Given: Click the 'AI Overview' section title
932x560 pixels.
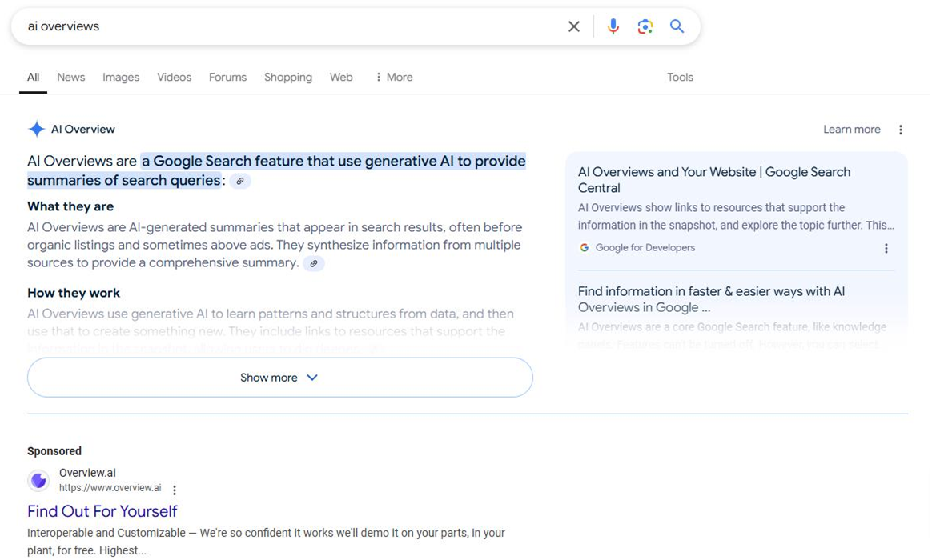Looking at the screenshot, I should (x=83, y=130).
